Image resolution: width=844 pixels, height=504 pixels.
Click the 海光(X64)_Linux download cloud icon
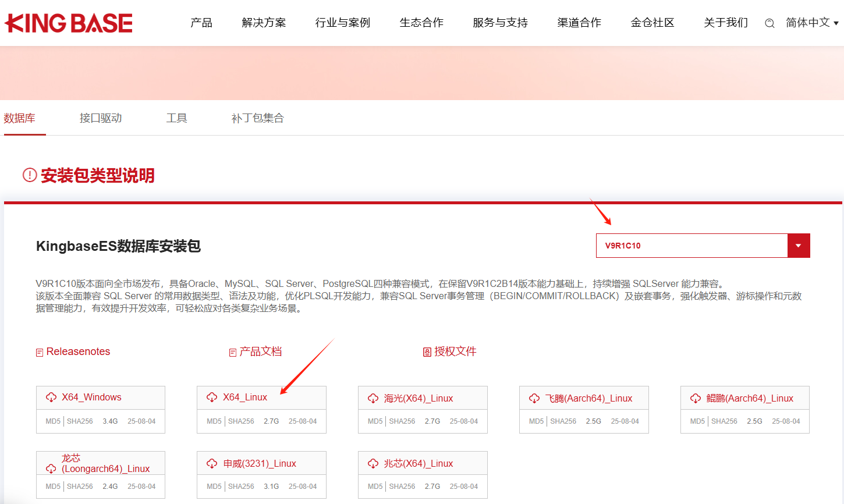pos(373,399)
